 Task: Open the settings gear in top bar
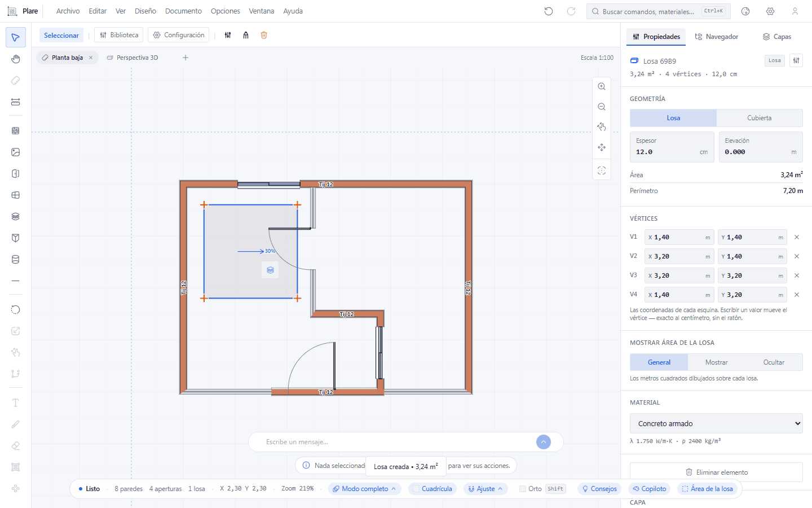[x=770, y=11]
